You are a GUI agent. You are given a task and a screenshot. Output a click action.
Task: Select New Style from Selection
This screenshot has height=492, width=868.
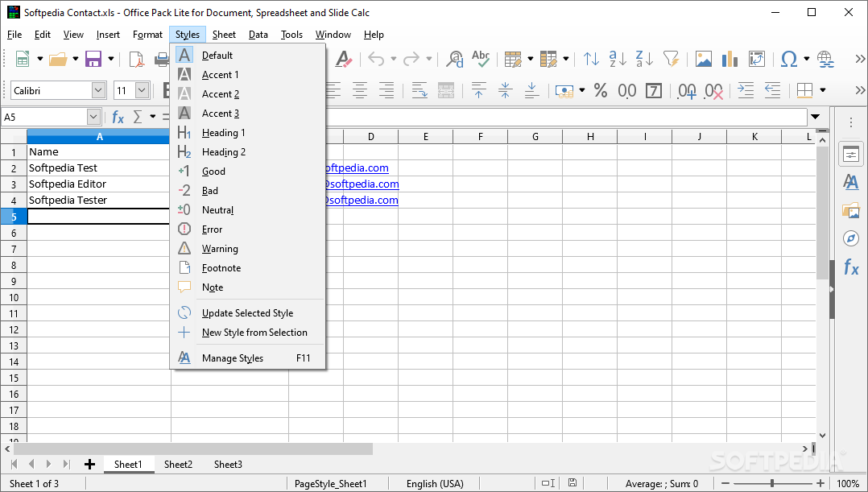point(248,333)
